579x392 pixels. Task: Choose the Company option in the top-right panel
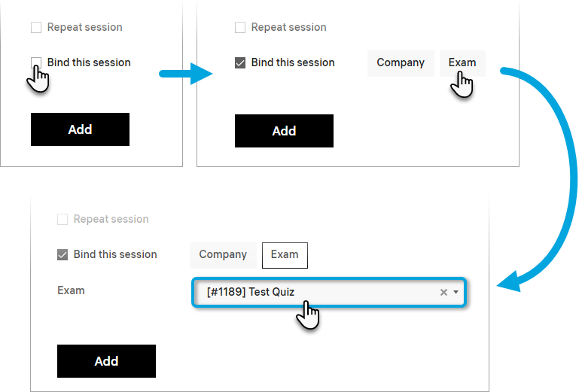(x=401, y=63)
